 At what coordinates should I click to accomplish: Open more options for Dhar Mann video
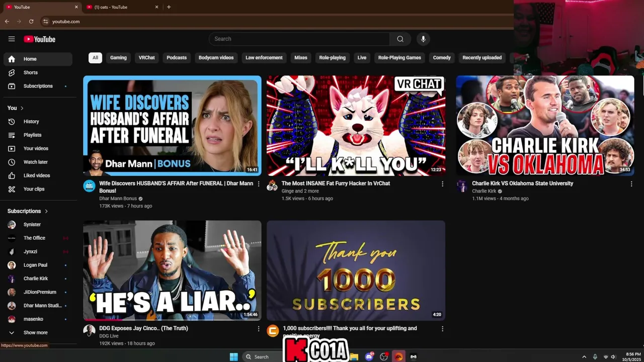[x=259, y=184]
